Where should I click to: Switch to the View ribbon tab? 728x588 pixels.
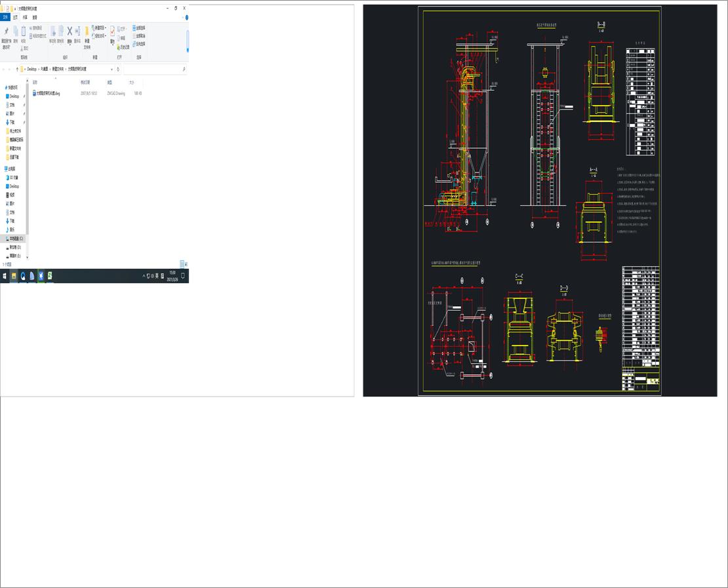[x=34, y=17]
